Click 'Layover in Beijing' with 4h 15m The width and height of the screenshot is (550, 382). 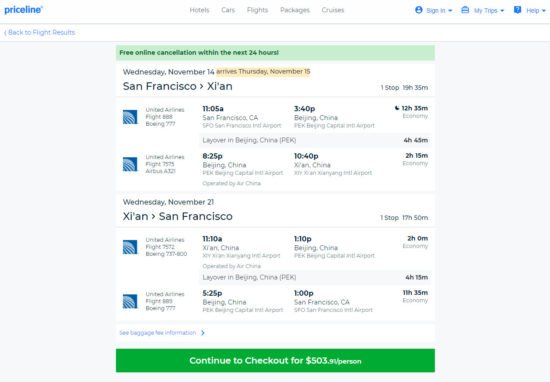click(315, 277)
